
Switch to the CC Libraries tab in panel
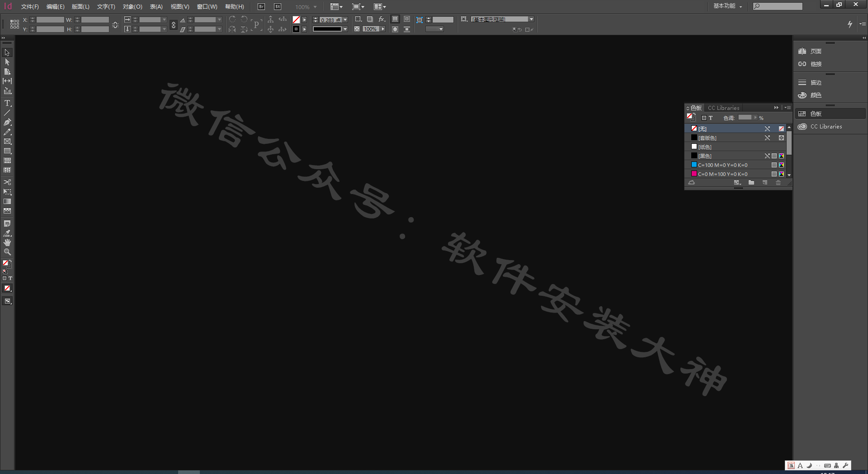click(x=723, y=108)
